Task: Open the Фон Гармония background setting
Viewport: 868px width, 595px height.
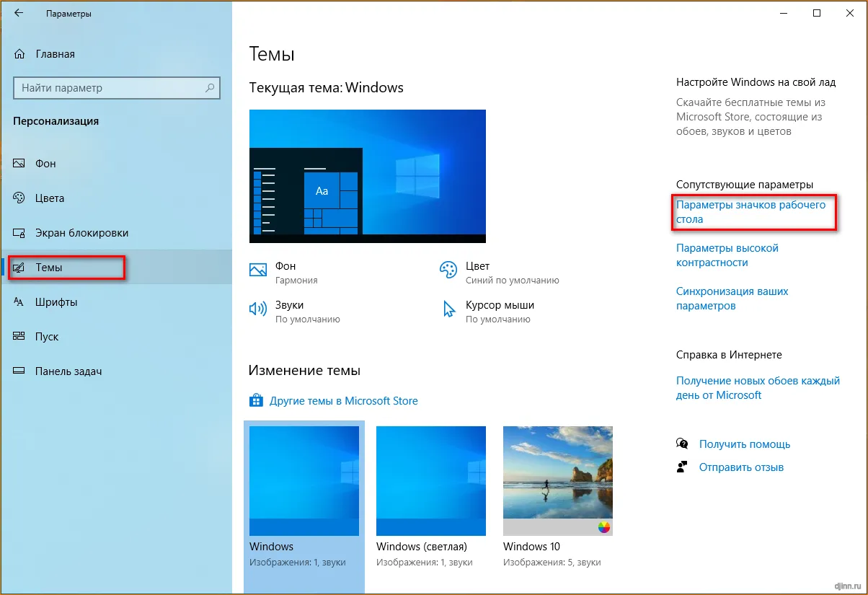Action: pyautogui.click(x=283, y=273)
